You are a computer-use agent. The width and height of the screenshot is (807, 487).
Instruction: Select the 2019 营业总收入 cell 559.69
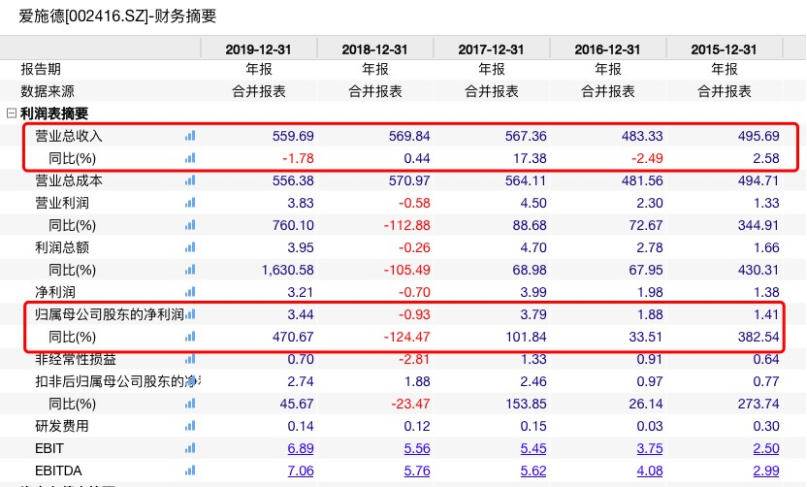[293, 136]
